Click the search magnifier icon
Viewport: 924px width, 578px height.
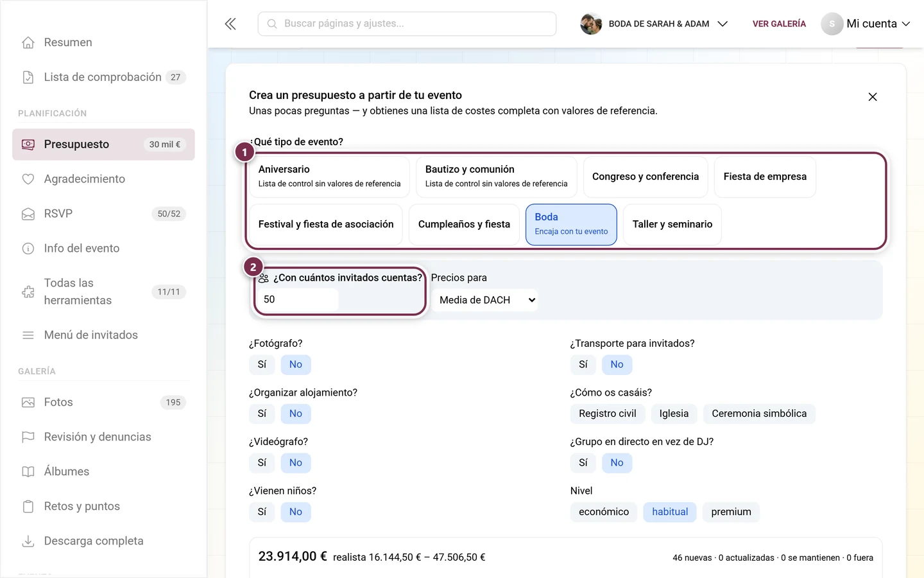coord(272,24)
